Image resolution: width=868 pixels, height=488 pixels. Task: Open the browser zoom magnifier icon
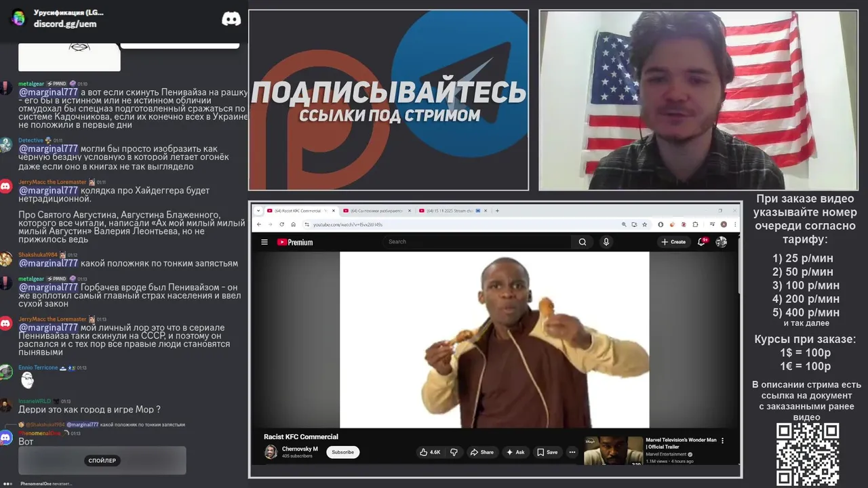point(624,224)
